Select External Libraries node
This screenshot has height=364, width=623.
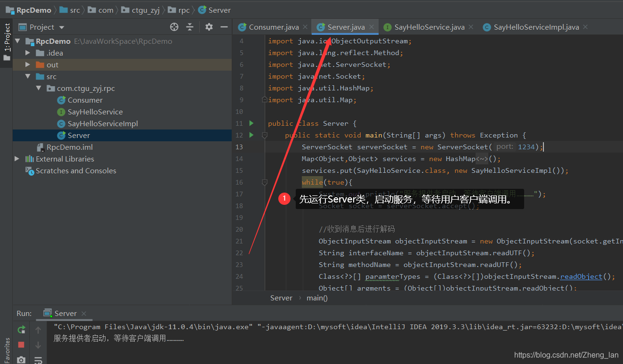(x=65, y=159)
